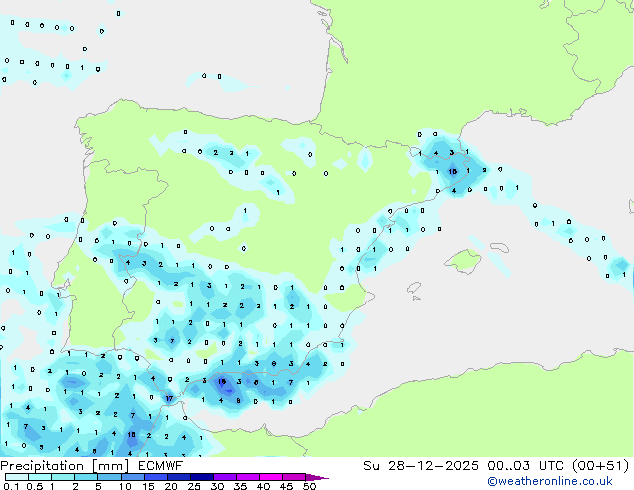Select the 5–10 mm legend swatch
634x490 pixels.
[x=109, y=477]
